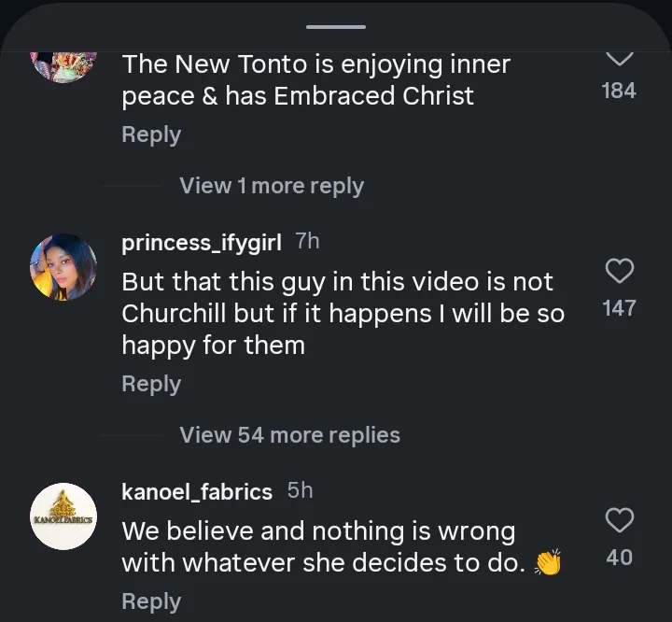Expand View 1 more reply
This screenshot has width=672, height=622.
272,186
